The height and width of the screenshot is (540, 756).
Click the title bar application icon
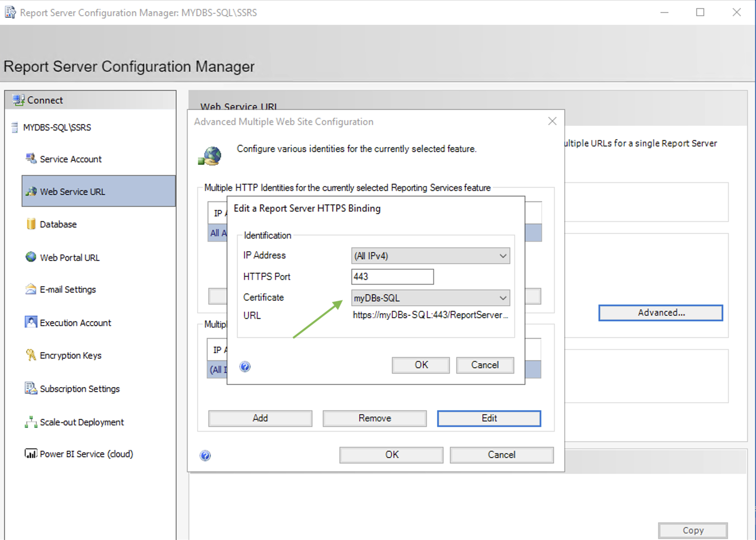click(x=10, y=12)
